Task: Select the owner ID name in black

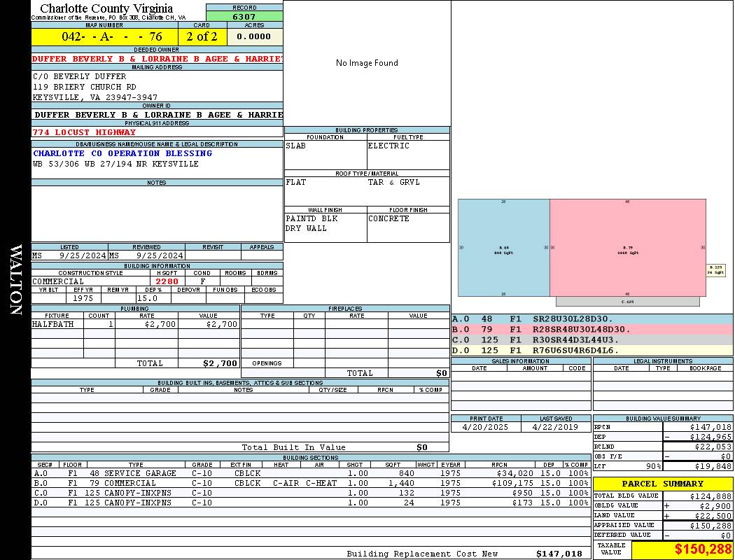Action: 158,115
